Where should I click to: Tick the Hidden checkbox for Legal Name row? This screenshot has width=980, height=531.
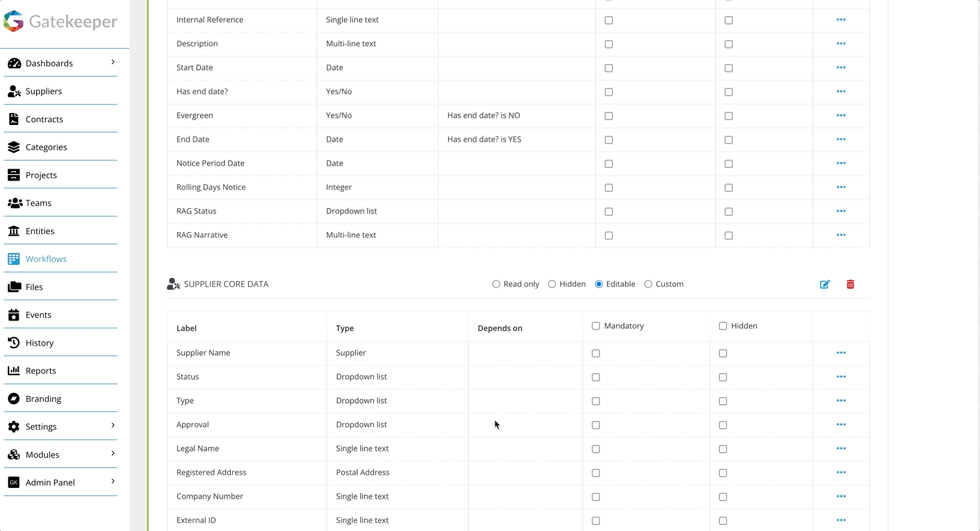tap(723, 449)
